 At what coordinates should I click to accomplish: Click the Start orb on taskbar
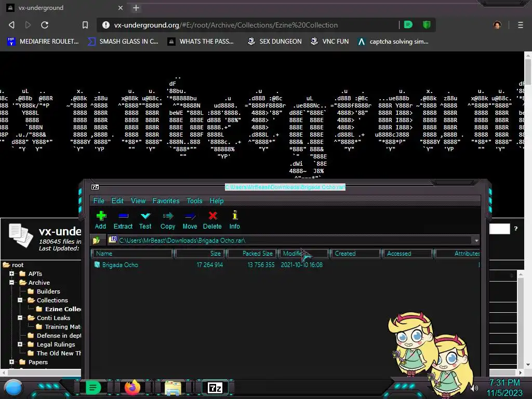coord(14,388)
